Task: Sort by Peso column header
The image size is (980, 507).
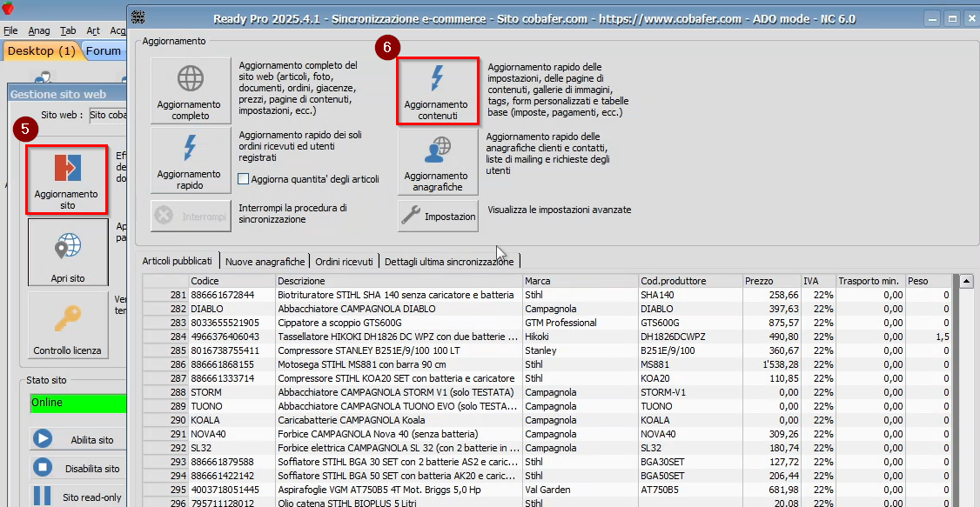Action: click(x=929, y=281)
